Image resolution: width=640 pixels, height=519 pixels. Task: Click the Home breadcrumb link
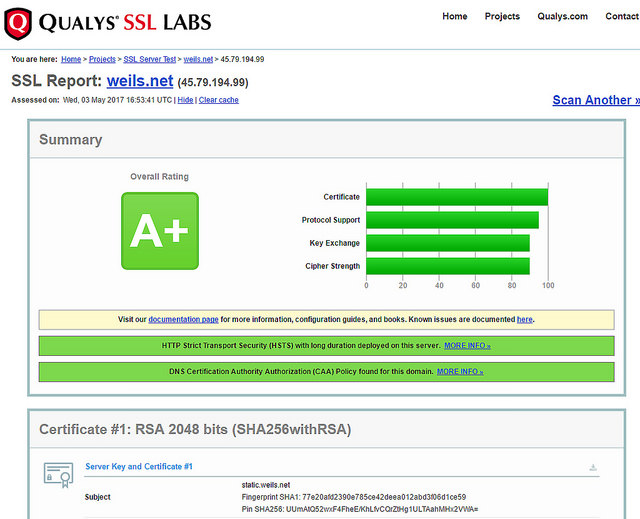point(71,59)
